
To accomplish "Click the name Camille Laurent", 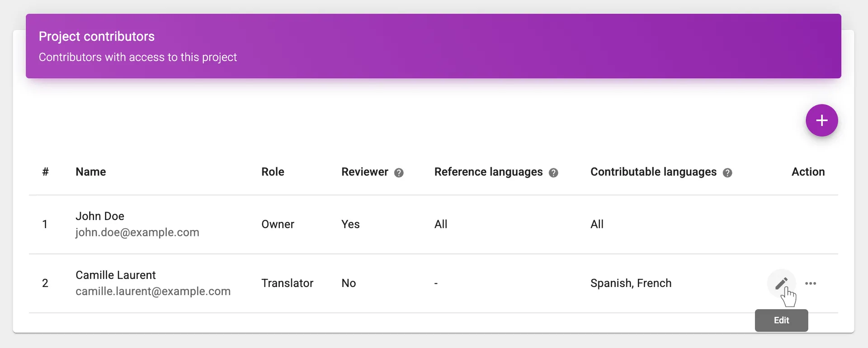I will pos(116,275).
